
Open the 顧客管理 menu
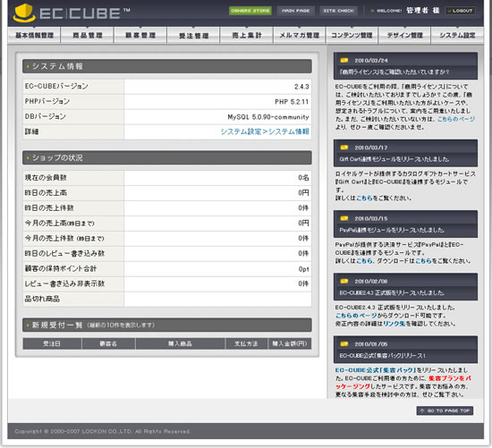click(x=140, y=35)
